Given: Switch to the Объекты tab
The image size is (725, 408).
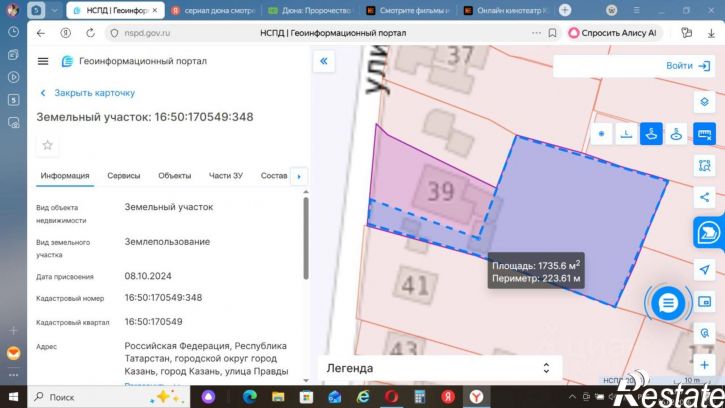Looking at the screenshot, I should (174, 176).
